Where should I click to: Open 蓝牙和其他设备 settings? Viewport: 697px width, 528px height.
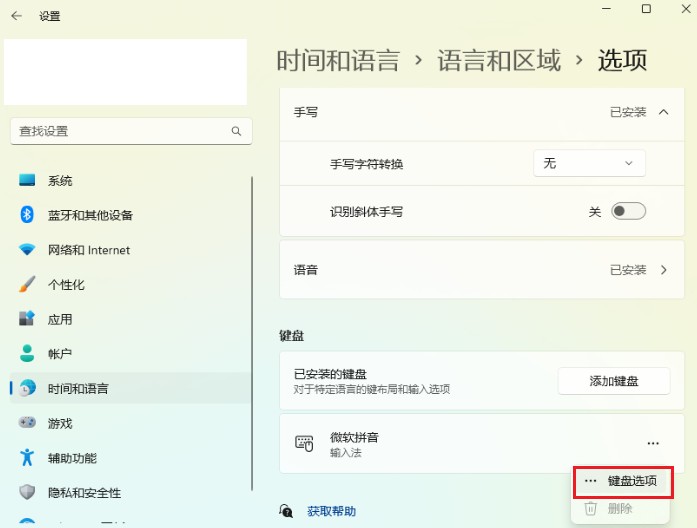click(x=90, y=215)
